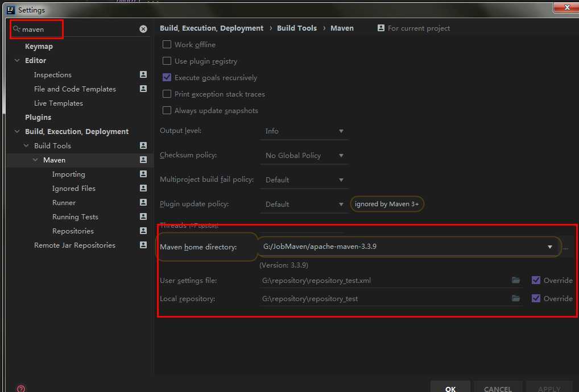Browse folder for User settings file
Viewport: 579px width, 392px height.
coord(516,280)
